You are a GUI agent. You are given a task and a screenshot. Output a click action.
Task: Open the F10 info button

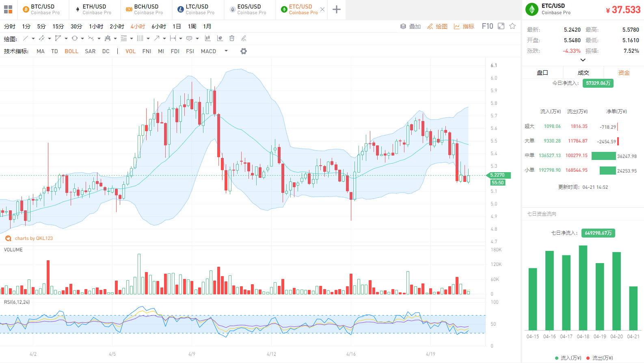coord(487,26)
